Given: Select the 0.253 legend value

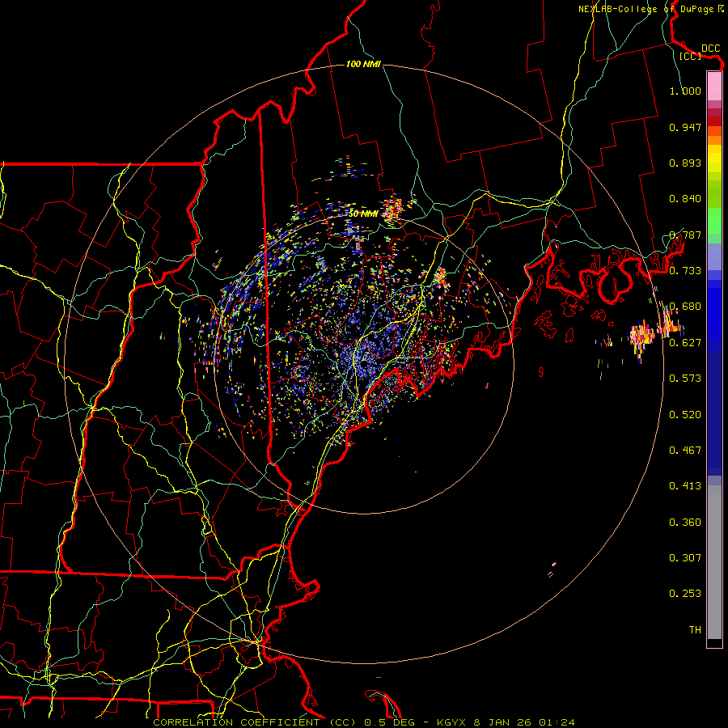Looking at the screenshot, I should point(685,594).
